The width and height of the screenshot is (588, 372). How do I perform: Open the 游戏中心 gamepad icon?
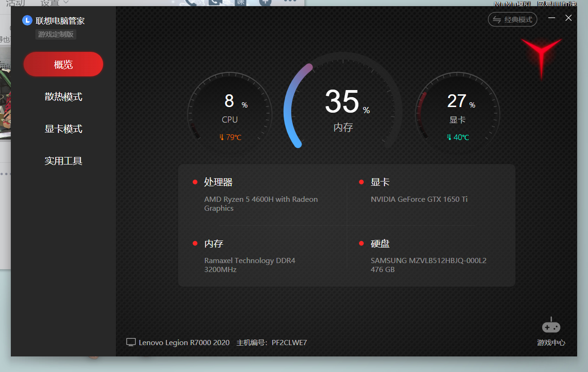pos(551,326)
